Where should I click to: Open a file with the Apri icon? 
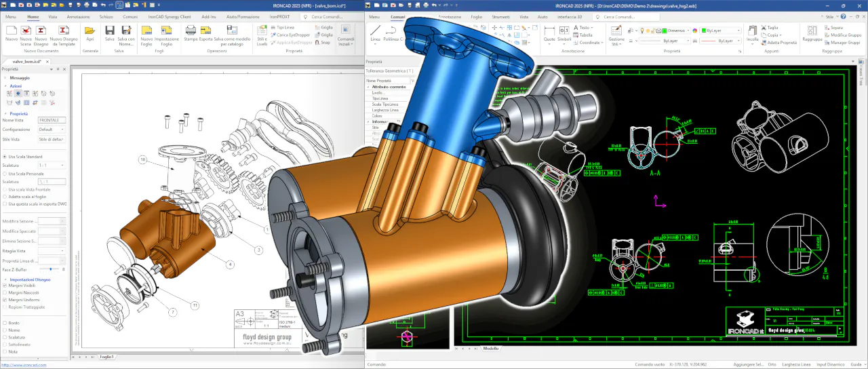pos(90,31)
